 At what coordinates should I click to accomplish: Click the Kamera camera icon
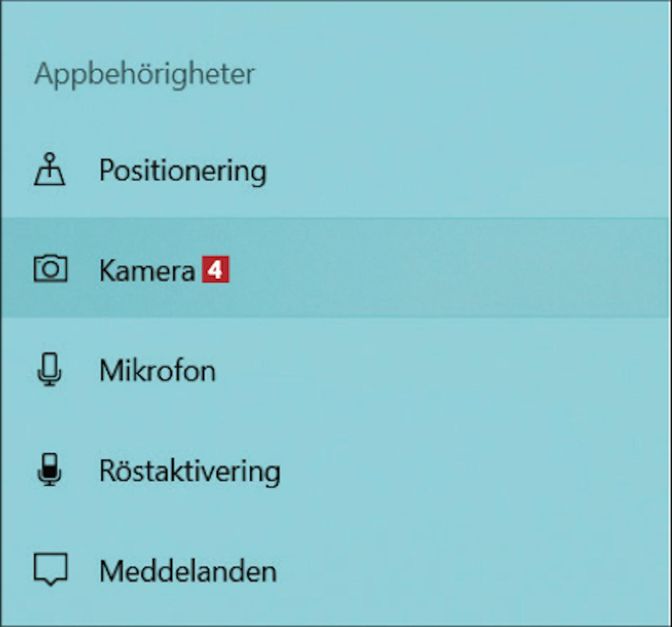(51, 269)
